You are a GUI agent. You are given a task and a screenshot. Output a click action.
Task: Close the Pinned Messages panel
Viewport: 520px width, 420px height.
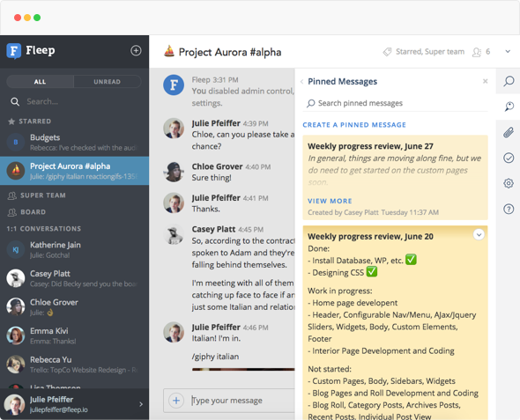coord(485,81)
